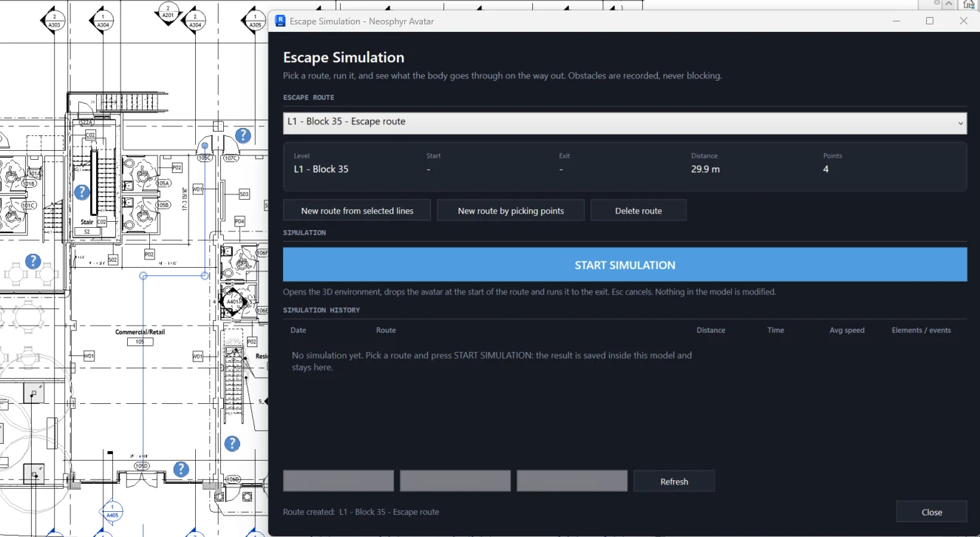The image size is (980, 537).
Task: Click the Level value L1 - Block 35
Action: coord(321,169)
